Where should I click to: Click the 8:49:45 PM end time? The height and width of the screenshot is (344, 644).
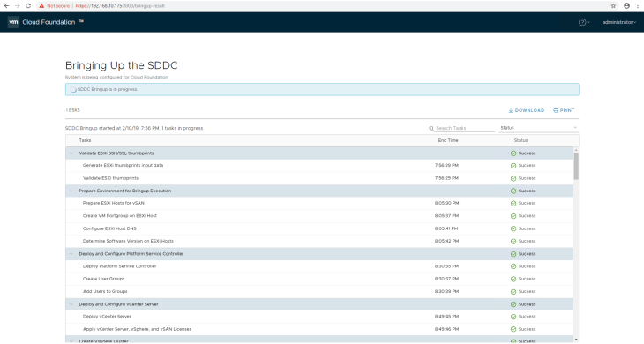click(447, 317)
